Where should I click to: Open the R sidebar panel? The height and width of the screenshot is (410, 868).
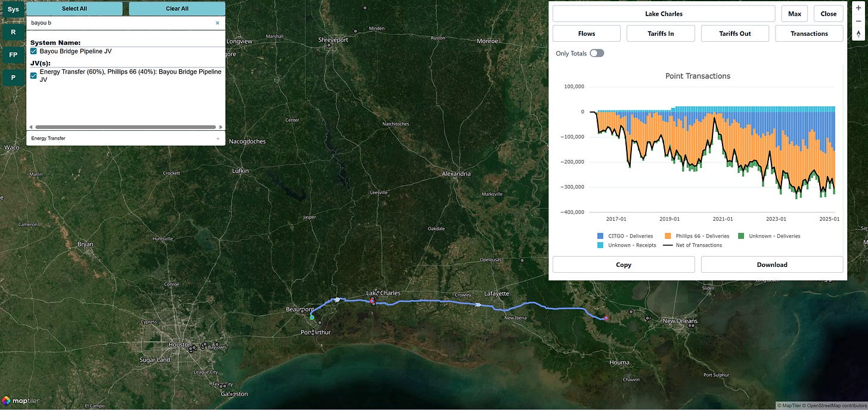(13, 32)
